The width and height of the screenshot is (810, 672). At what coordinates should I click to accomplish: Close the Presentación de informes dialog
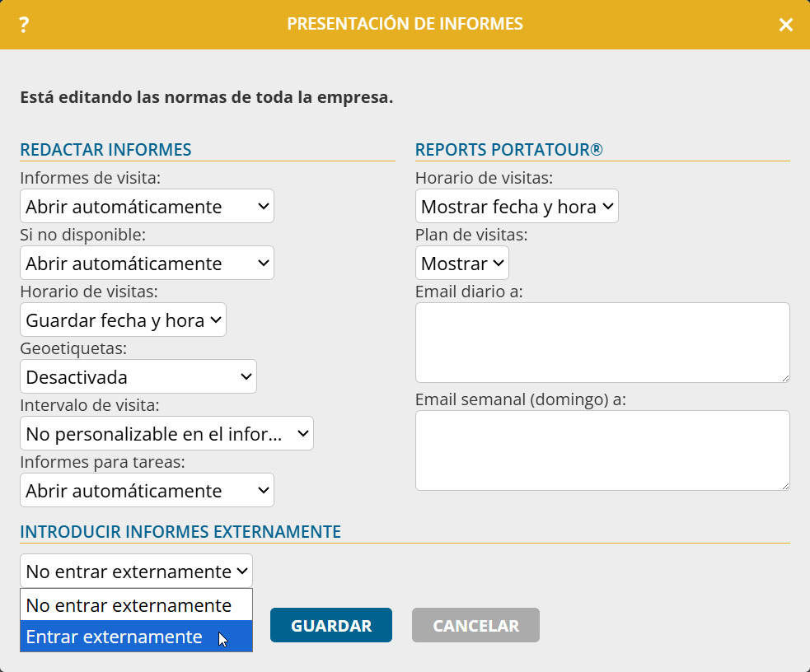785,25
